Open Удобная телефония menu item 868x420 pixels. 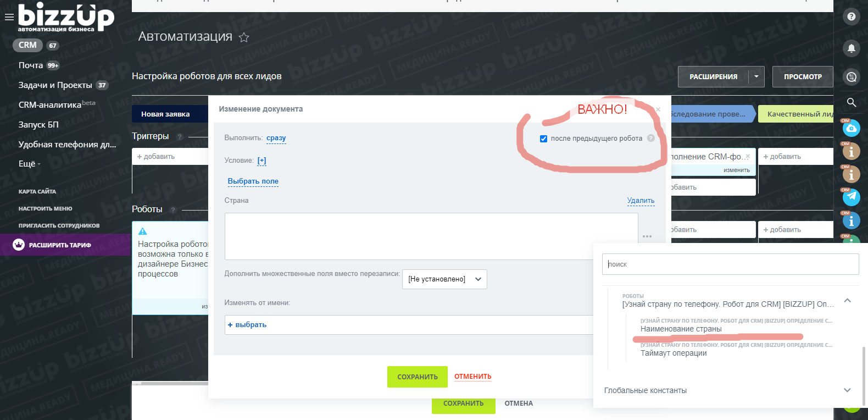pyautogui.click(x=68, y=145)
